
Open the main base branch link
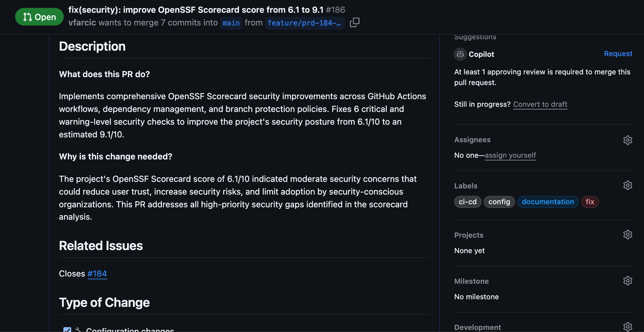(231, 23)
